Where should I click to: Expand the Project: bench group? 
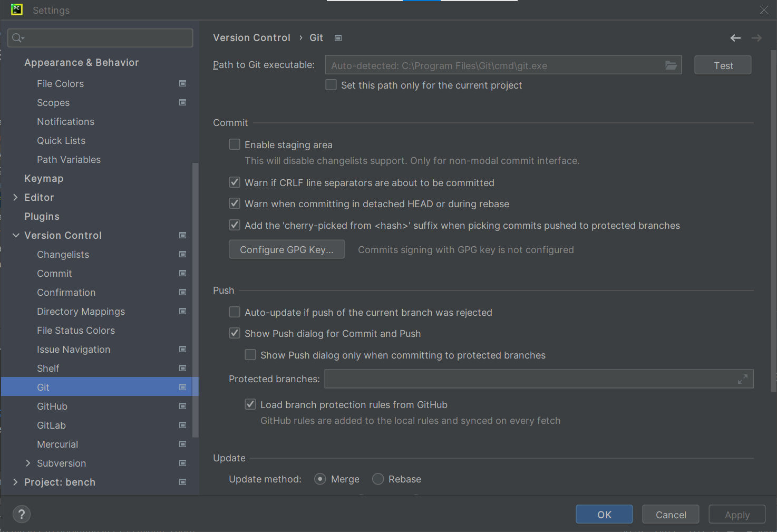[15, 482]
